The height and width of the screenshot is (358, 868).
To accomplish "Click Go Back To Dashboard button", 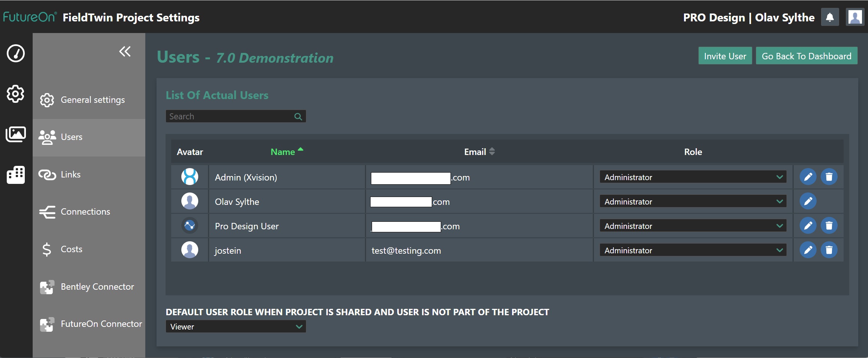I will tap(806, 56).
